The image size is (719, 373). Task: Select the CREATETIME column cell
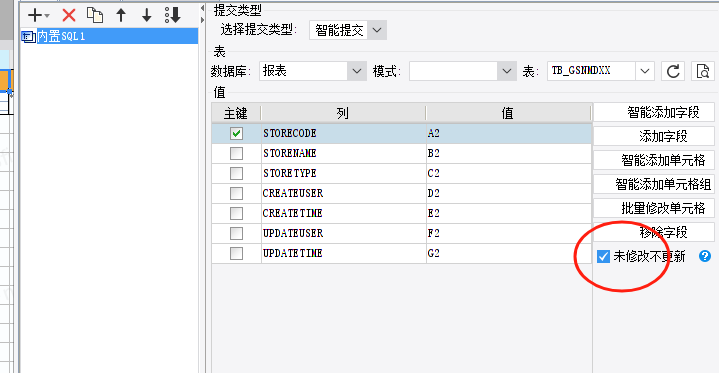pos(343,213)
